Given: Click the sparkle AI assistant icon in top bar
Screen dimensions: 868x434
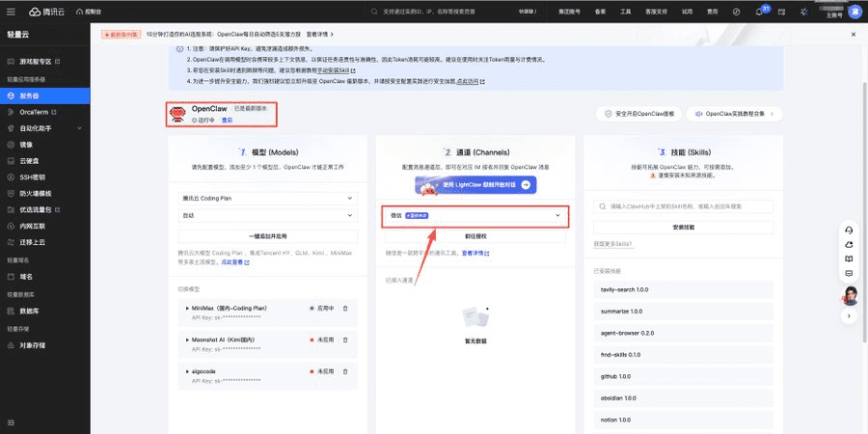Looking at the screenshot, I should click(803, 11).
